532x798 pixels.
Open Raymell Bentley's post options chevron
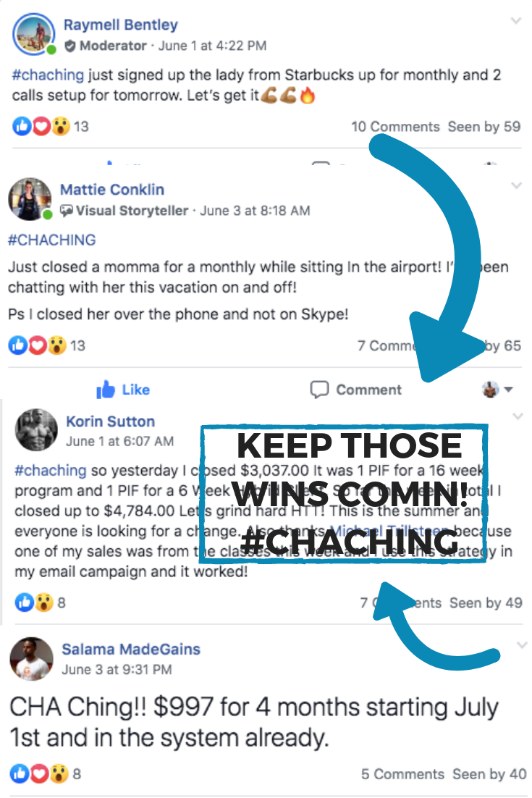(516, 21)
